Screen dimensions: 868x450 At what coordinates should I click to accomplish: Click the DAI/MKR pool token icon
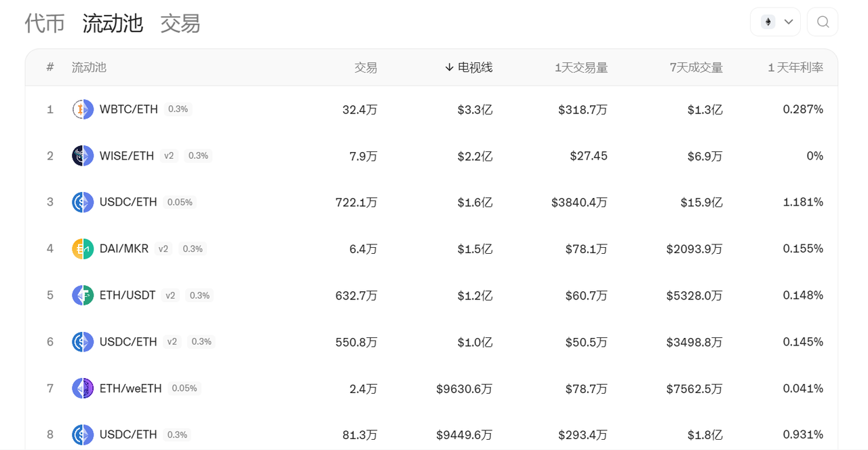(x=83, y=249)
